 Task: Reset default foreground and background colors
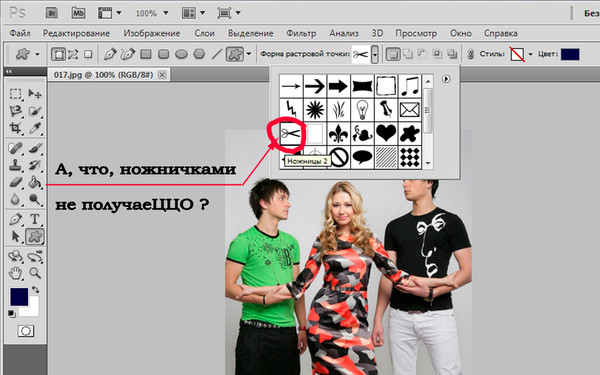pos(12,314)
